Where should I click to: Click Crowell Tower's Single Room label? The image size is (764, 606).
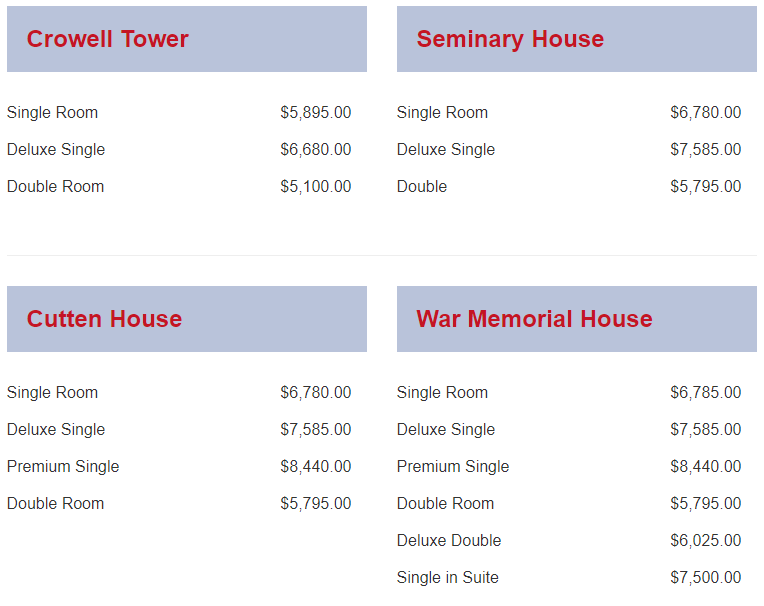52,113
